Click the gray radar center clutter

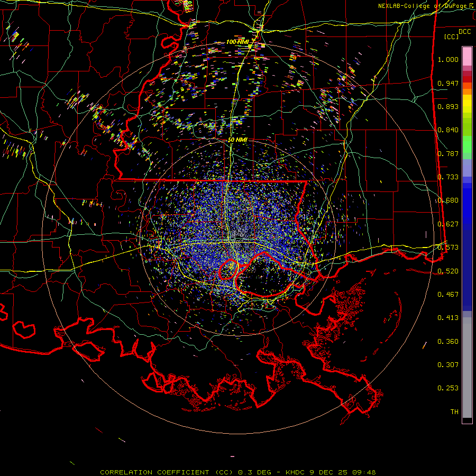pos(239,234)
